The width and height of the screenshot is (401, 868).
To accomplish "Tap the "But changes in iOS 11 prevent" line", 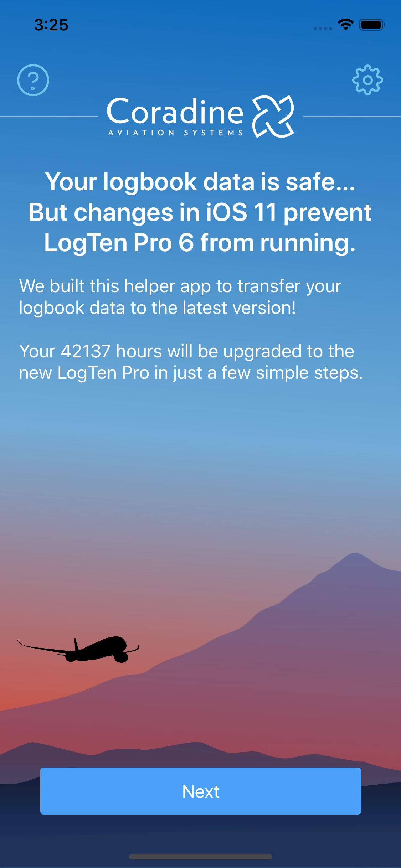I will (200, 212).
